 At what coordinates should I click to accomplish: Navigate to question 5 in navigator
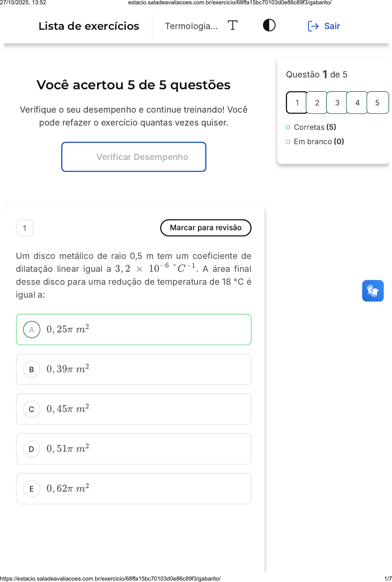pyautogui.click(x=377, y=103)
